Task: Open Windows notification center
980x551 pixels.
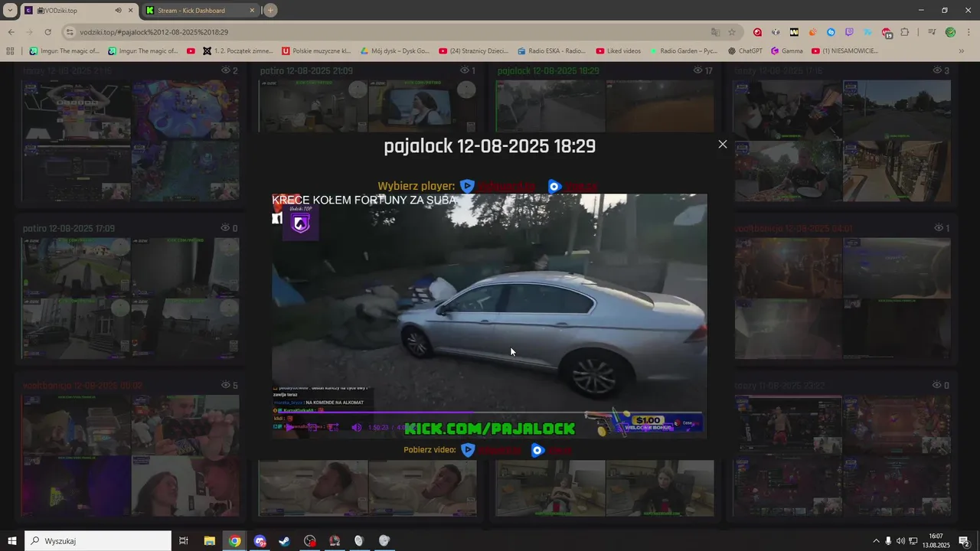Action: click(x=965, y=540)
